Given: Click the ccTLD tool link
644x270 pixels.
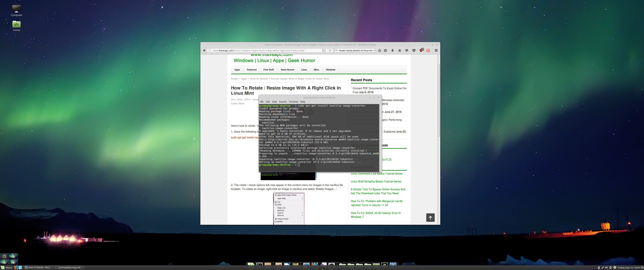Looking at the screenshot, I should point(387,160).
